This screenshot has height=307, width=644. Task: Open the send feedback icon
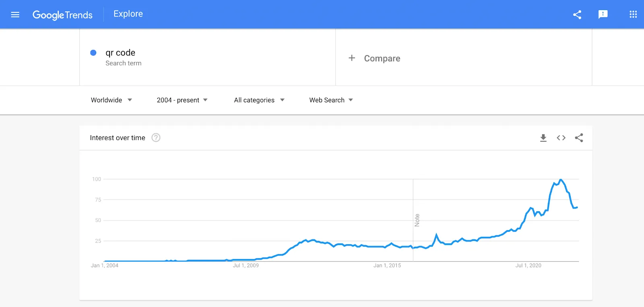[603, 15]
